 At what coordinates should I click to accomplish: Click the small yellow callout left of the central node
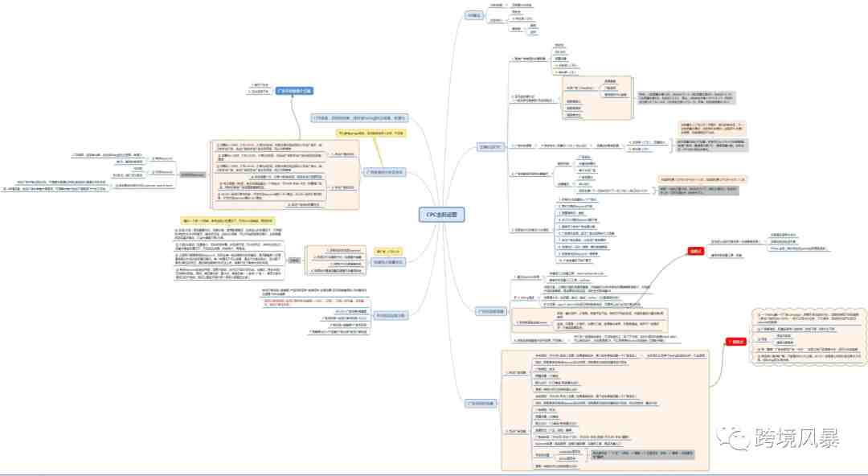point(387,251)
